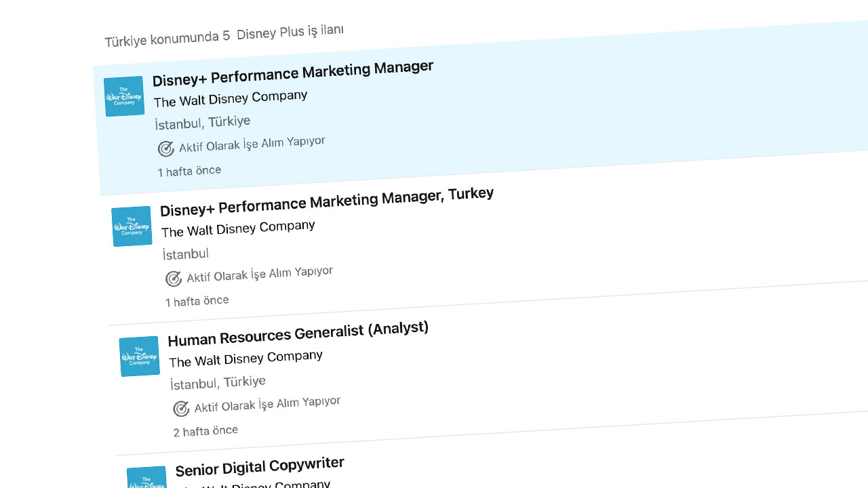Click The Walt Disney Company under HR Generalist
This screenshot has height=488, width=868.
coord(246,359)
